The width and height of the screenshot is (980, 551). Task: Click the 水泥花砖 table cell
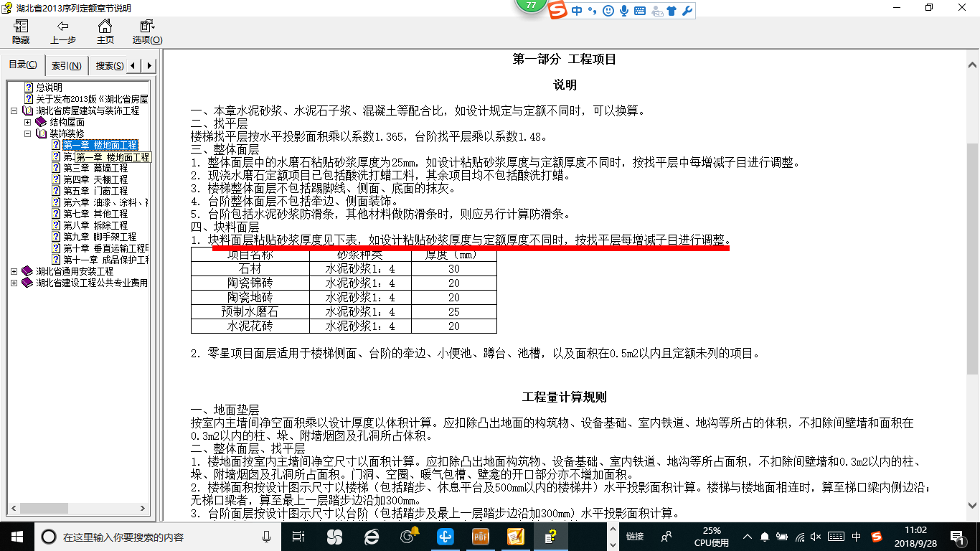(x=250, y=326)
